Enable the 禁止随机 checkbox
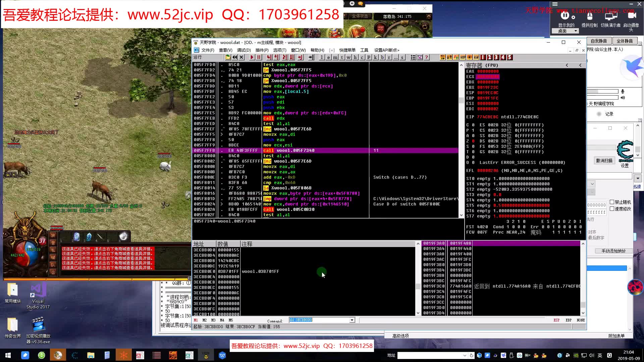The height and width of the screenshot is (362, 644). tap(612, 202)
